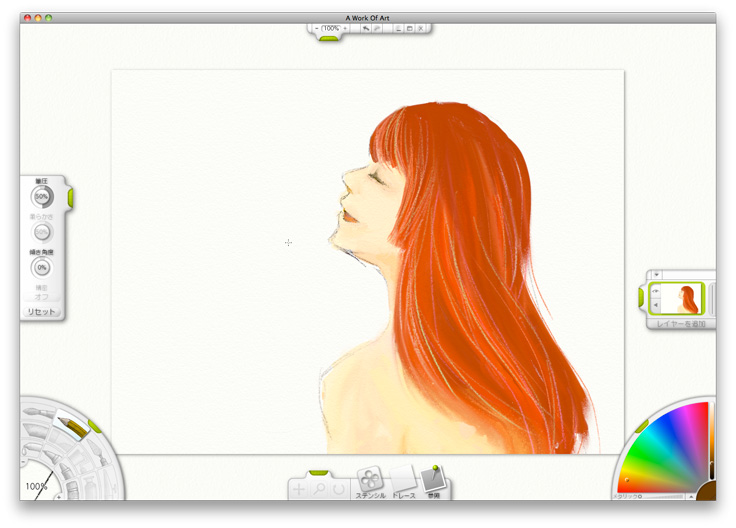
Task: Open the pinned reference image panel
Action: click(434, 482)
